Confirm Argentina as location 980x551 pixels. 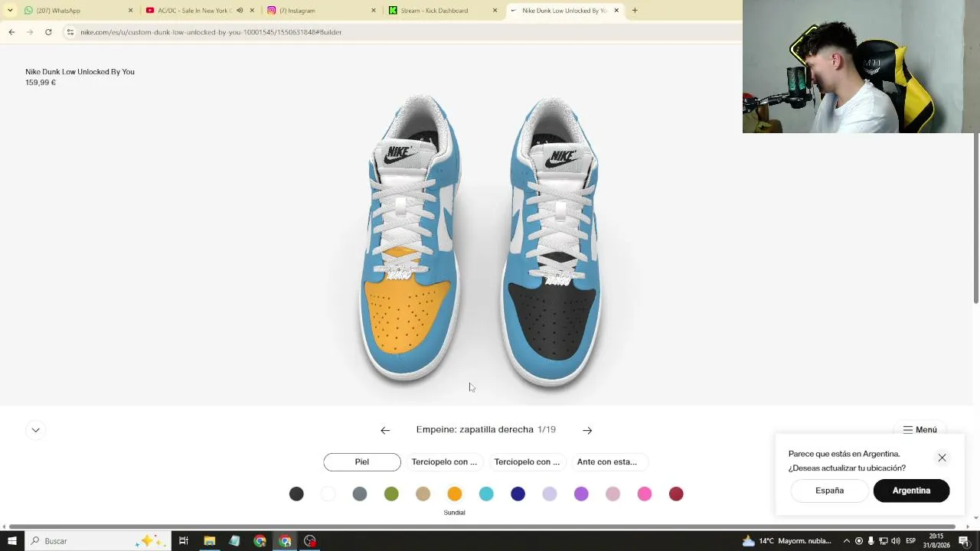coord(911,491)
